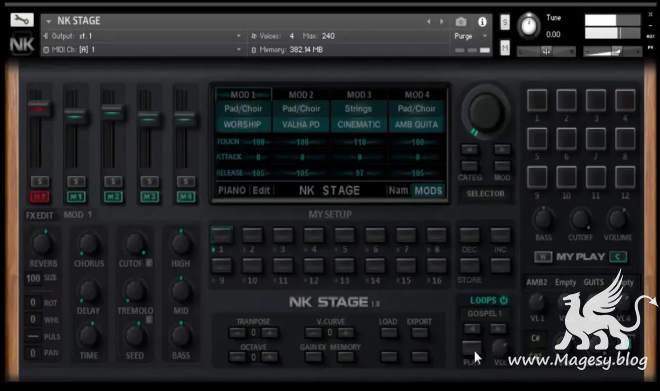660x391 pixels.
Task: Switch to the MODS tab on the display
Action: click(428, 191)
